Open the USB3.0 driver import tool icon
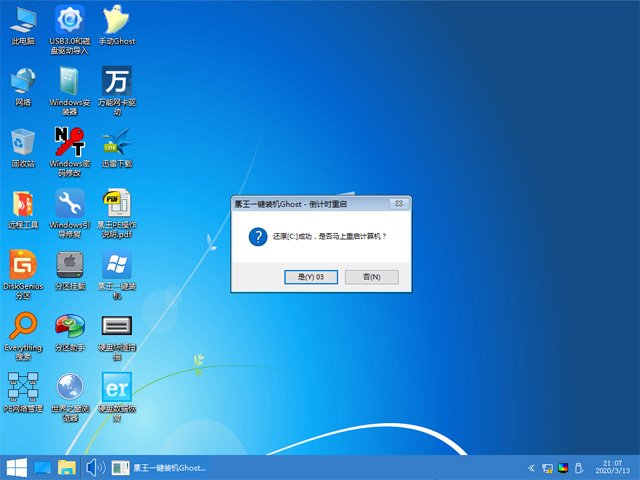 coord(69,19)
